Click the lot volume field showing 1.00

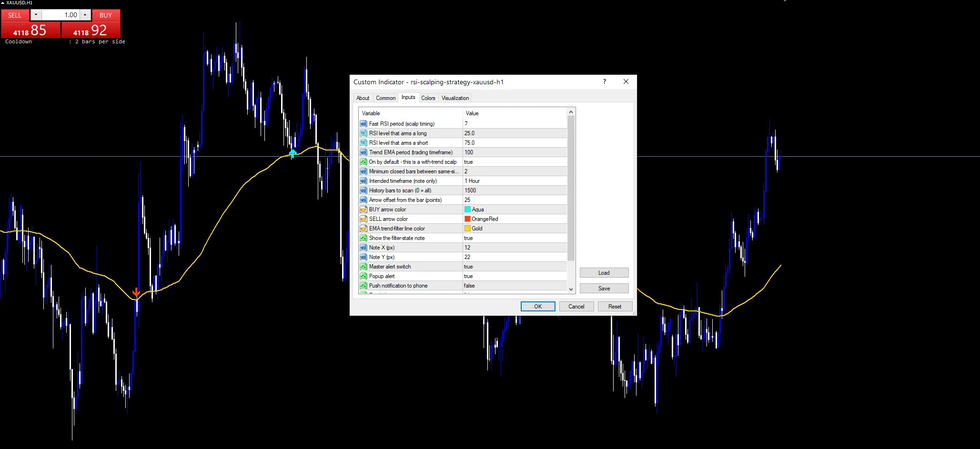coord(61,15)
